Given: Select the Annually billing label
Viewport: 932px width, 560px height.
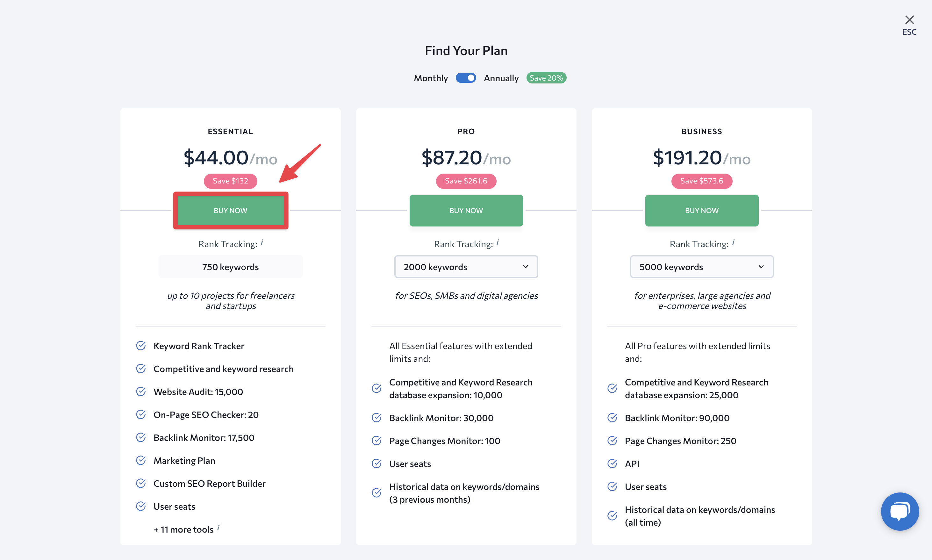Looking at the screenshot, I should click(x=501, y=78).
